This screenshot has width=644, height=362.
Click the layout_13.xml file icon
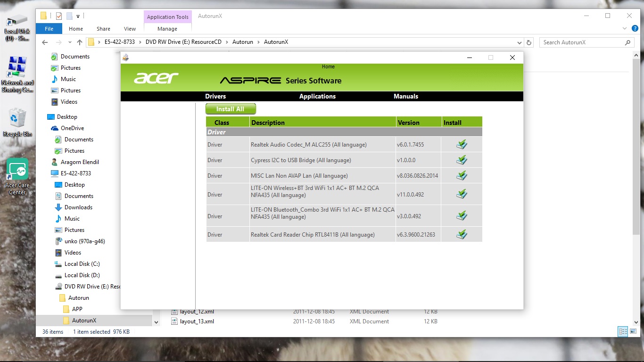click(175, 321)
